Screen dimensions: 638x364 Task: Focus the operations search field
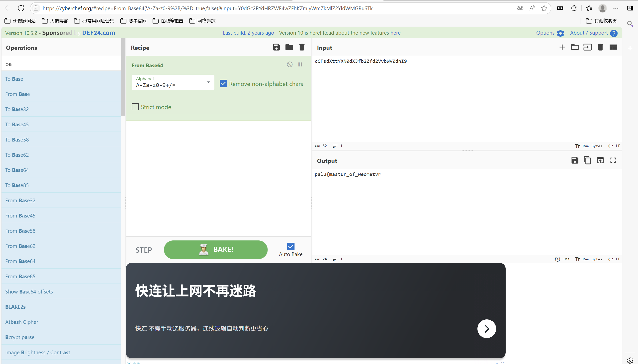point(61,64)
